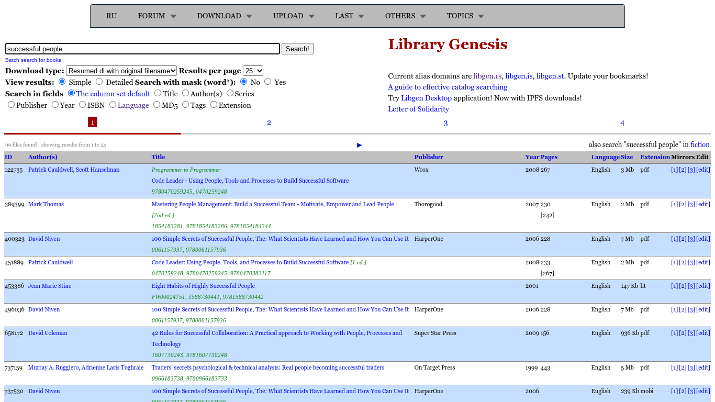Open Eight Habits of Highly Successful People

[x=203, y=286]
